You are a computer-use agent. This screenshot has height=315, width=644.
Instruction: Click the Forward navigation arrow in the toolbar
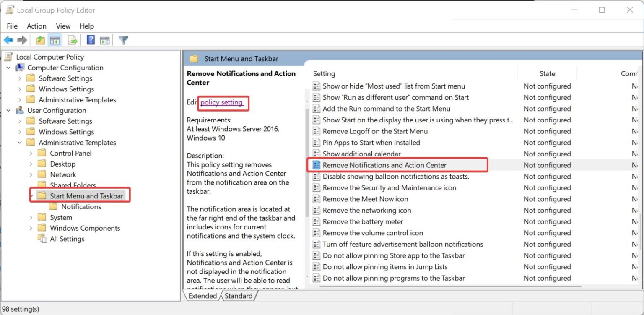(21, 40)
